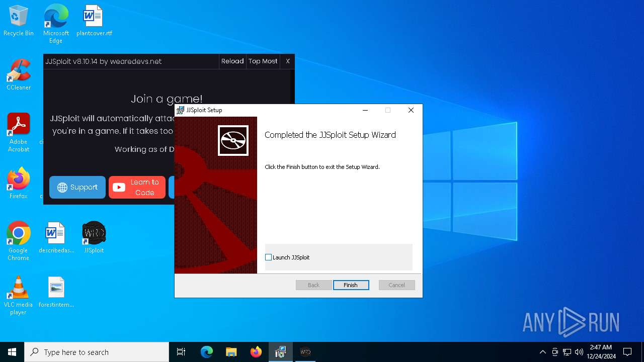Click 'Completed the JJSploit Setup Wizard' text
Viewport: 644px width, 362px height.
tap(330, 135)
